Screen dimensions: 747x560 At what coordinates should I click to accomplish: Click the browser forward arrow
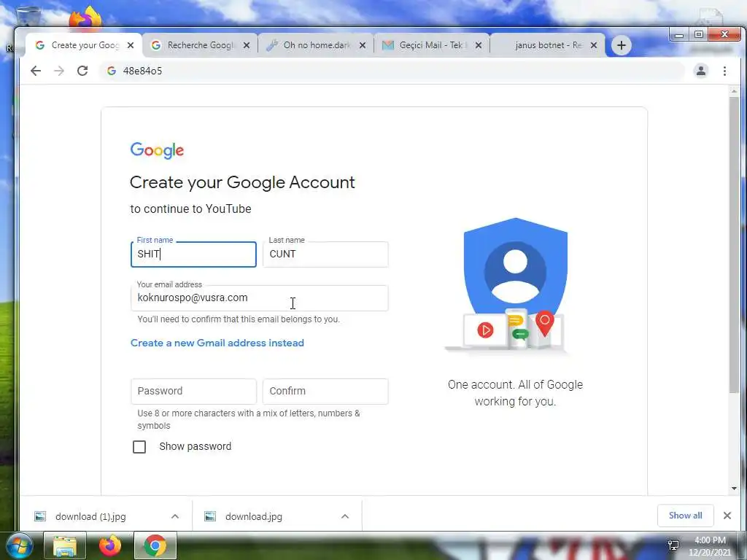pos(59,71)
